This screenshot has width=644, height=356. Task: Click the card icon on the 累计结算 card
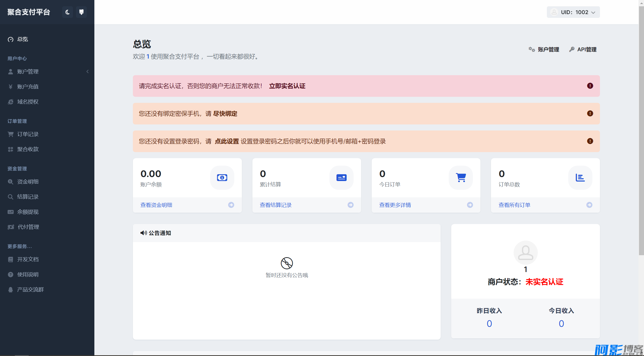341,178
